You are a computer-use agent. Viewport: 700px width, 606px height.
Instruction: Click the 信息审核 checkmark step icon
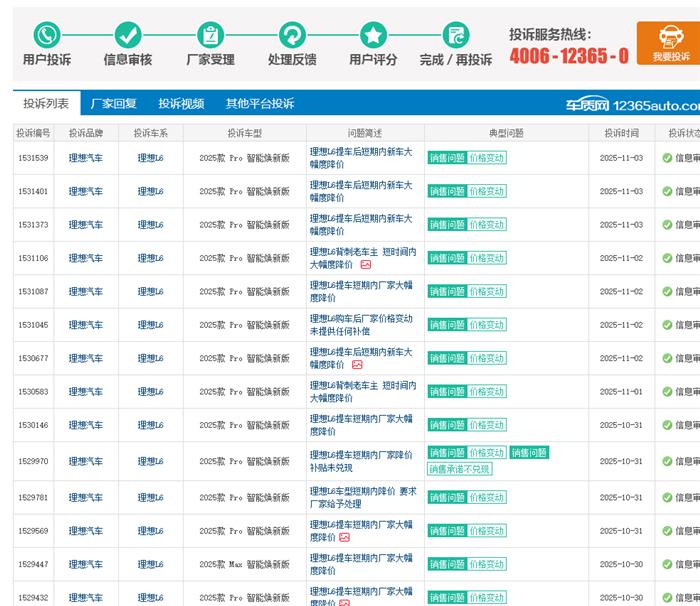point(128,35)
